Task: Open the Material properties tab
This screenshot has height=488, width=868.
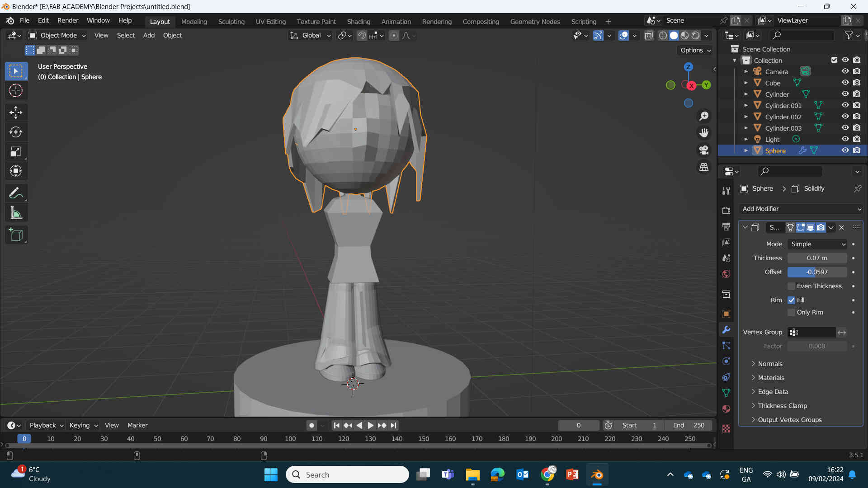Action: click(726, 408)
